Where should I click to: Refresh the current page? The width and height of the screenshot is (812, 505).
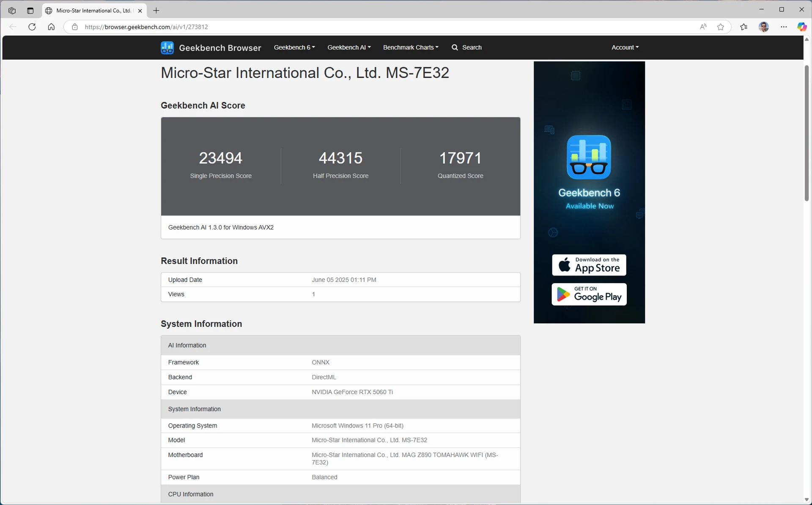(x=32, y=27)
